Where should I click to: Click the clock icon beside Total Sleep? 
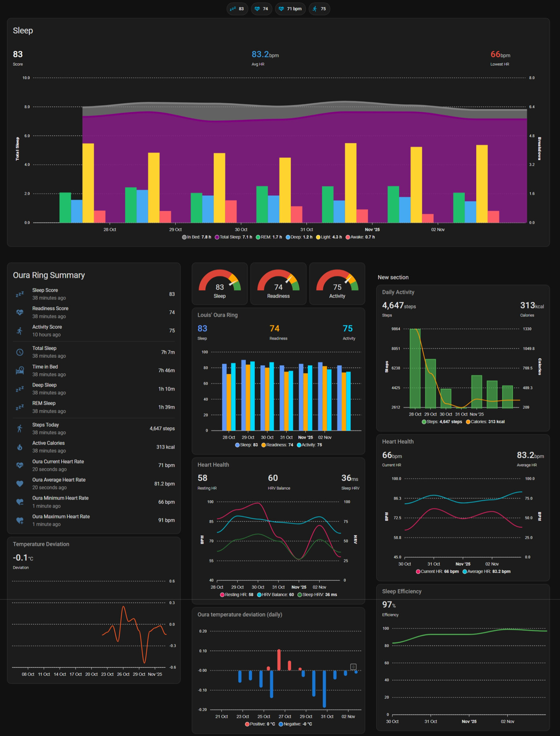pos(20,352)
